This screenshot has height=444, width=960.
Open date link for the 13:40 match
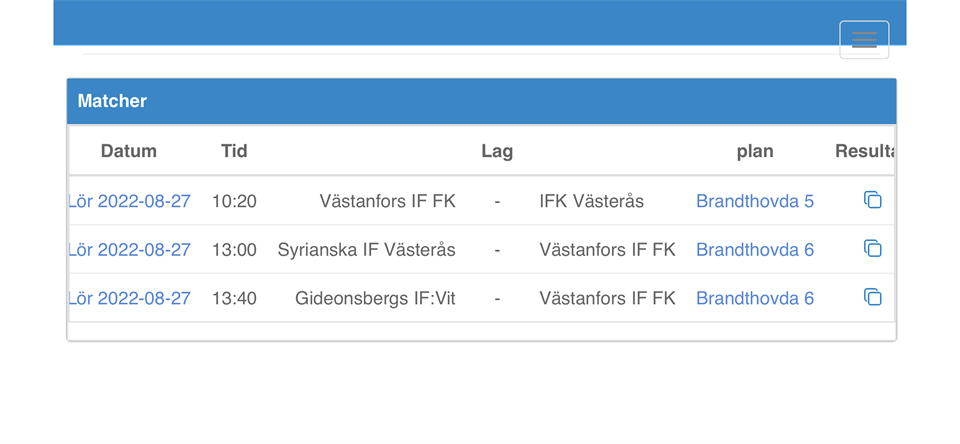130,298
